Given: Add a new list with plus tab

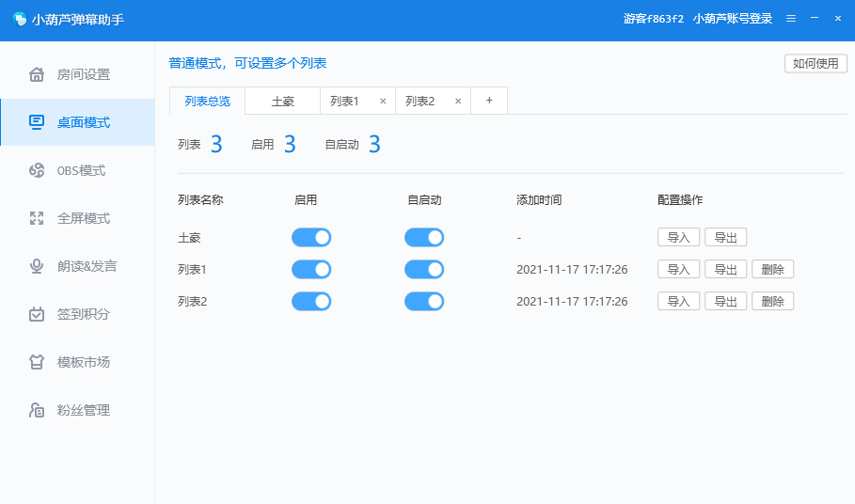Looking at the screenshot, I should 488,101.
